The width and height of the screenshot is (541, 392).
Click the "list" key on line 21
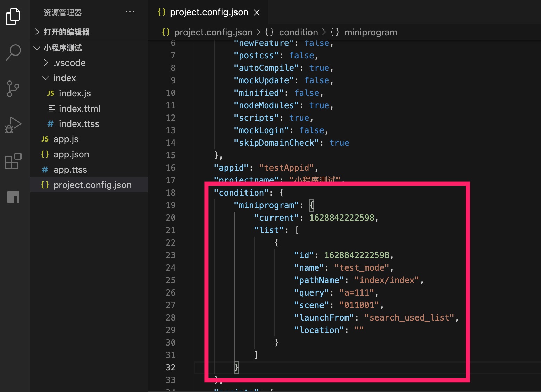pos(269,230)
